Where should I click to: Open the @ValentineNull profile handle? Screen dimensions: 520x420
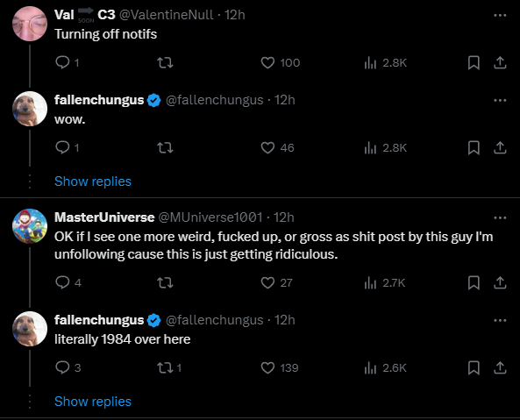tap(166, 15)
